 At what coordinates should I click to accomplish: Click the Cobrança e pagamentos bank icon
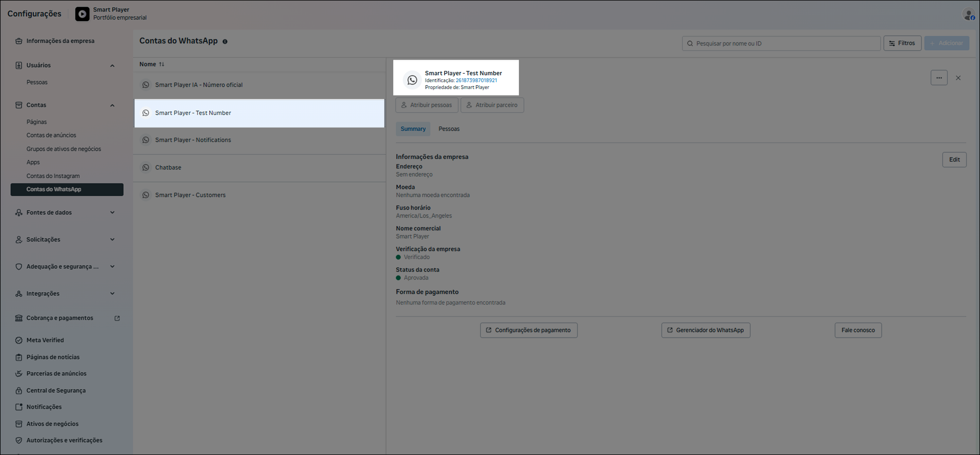coord(19,318)
